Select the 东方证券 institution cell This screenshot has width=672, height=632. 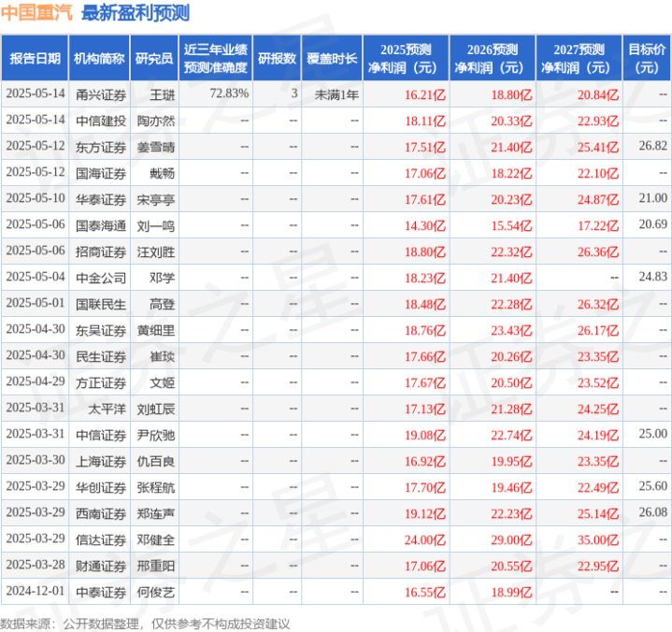click(x=101, y=147)
